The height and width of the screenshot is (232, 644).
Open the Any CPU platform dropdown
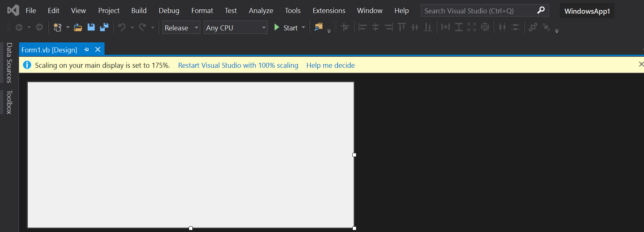(x=236, y=27)
